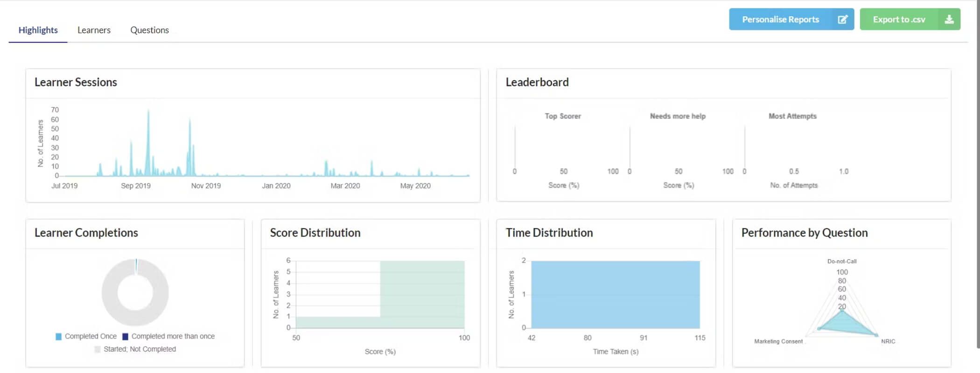This screenshot has width=980, height=373.
Task: Click the Top Scorer leaderboard chart heading
Action: pos(563,116)
